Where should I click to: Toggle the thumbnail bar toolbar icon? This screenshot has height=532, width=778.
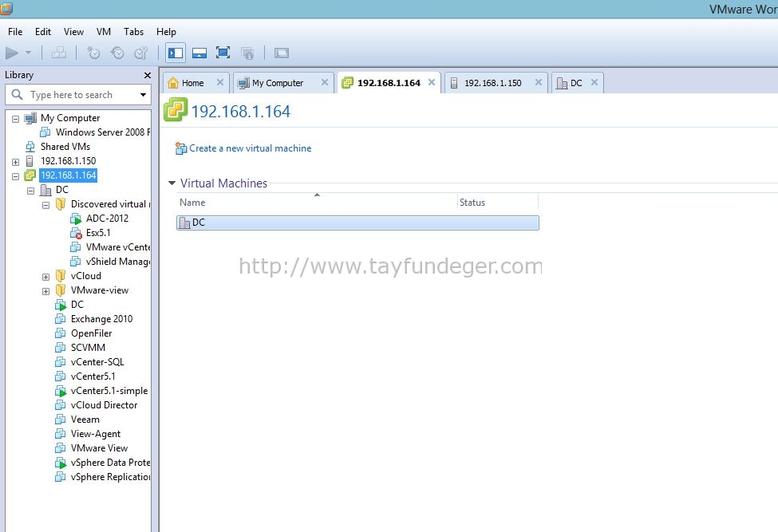[x=199, y=53]
